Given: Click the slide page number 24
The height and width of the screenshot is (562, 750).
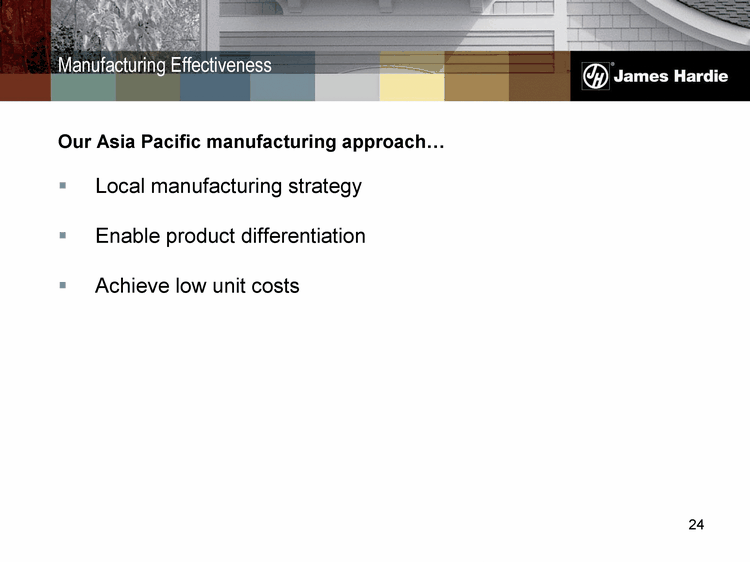Looking at the screenshot, I should tap(696, 525).
